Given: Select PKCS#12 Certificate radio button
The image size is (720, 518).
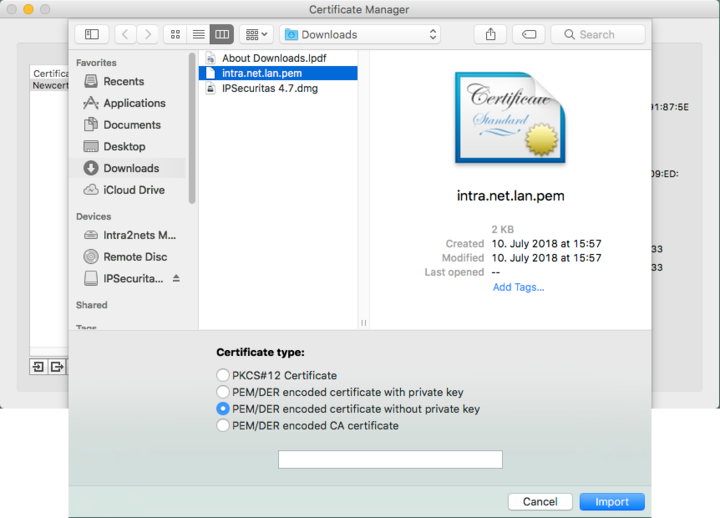Looking at the screenshot, I should point(223,375).
